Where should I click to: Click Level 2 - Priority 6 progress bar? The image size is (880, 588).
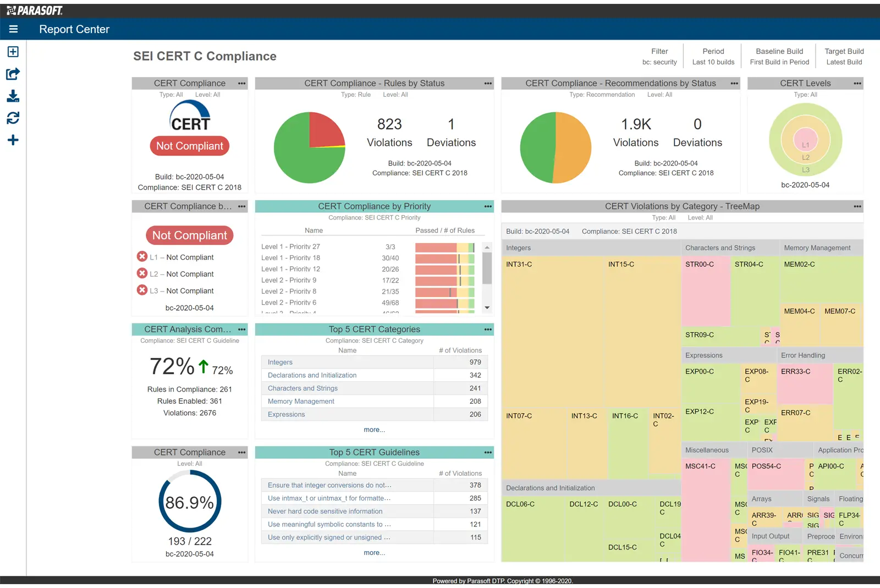pyautogui.click(x=445, y=303)
